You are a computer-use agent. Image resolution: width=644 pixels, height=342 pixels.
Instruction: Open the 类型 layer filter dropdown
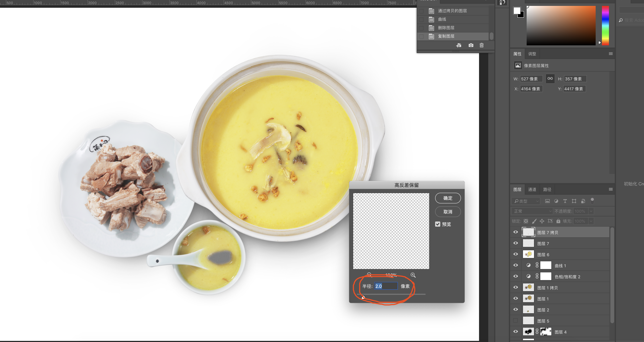(526, 201)
